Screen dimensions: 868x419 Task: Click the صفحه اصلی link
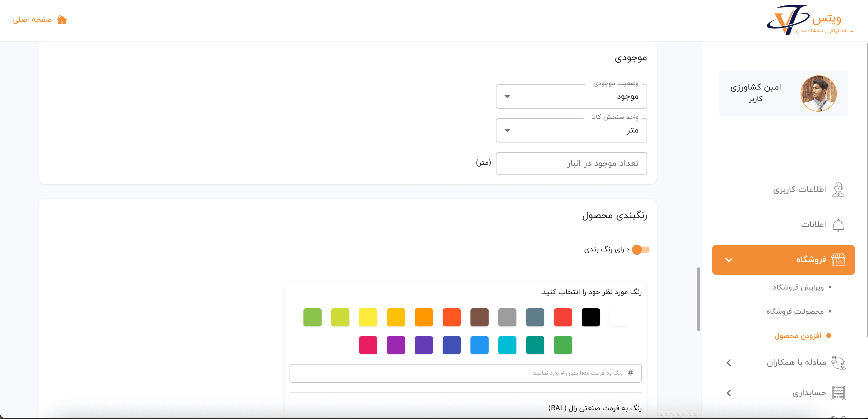(x=32, y=20)
